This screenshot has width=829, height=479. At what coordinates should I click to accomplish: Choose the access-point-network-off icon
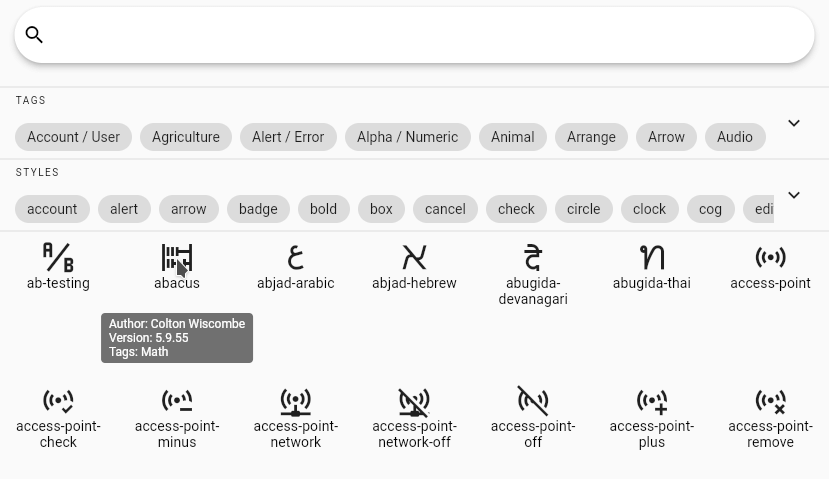tap(414, 402)
